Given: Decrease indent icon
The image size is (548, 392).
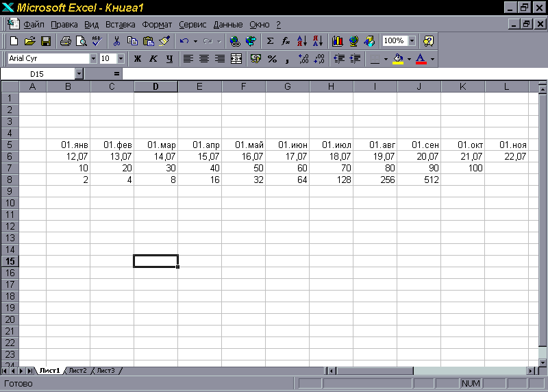Looking at the screenshot, I should click(339, 59).
